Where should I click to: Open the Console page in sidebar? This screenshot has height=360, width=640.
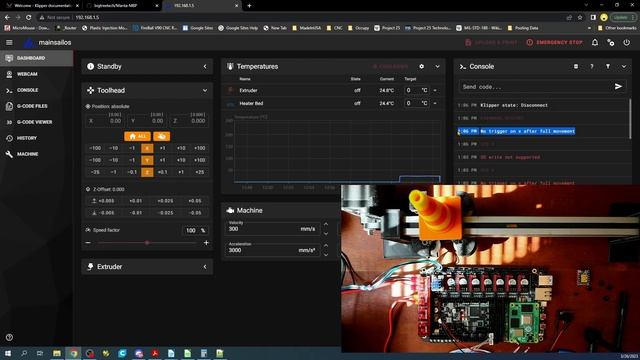36,90
